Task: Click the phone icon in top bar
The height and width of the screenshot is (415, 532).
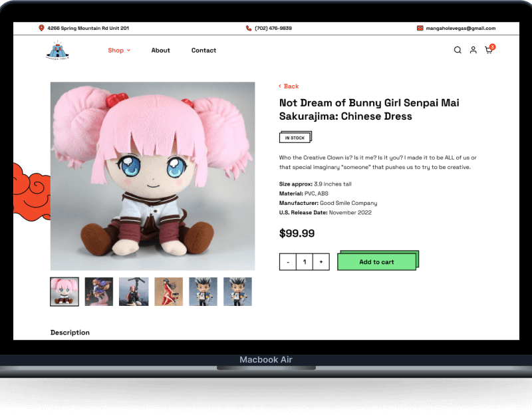Action: tap(249, 28)
